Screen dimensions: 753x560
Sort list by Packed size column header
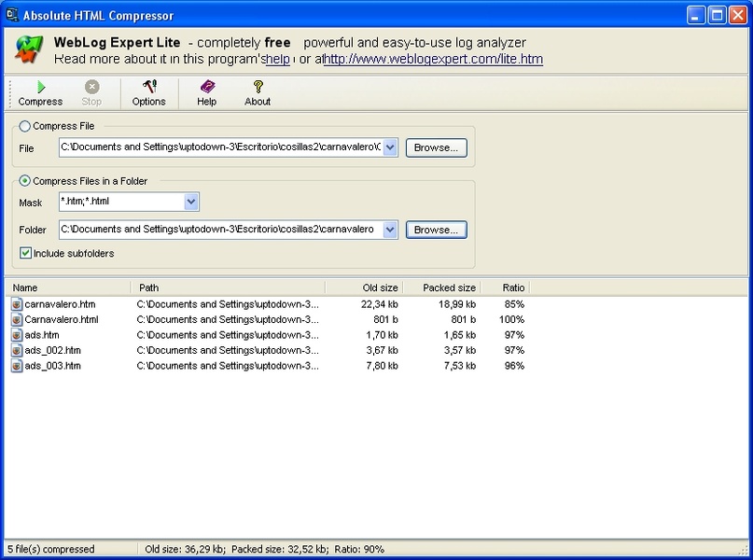pyautogui.click(x=441, y=287)
